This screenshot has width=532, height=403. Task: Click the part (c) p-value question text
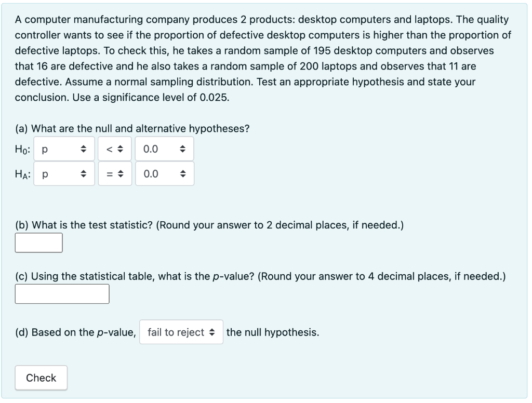[x=260, y=276]
